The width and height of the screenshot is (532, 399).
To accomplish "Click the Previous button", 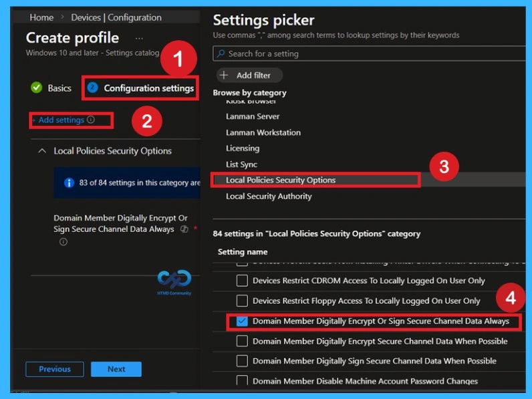I will [55, 369].
